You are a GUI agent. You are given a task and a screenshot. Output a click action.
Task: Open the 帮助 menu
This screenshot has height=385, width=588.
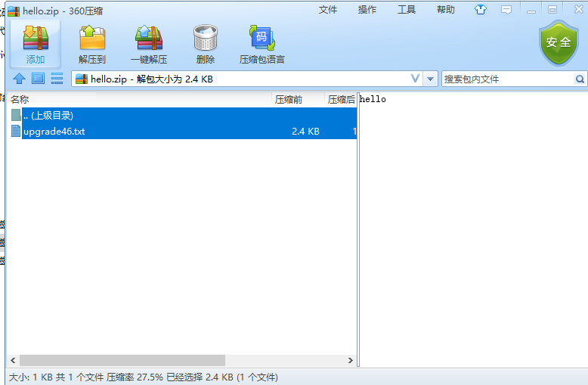[x=446, y=10]
